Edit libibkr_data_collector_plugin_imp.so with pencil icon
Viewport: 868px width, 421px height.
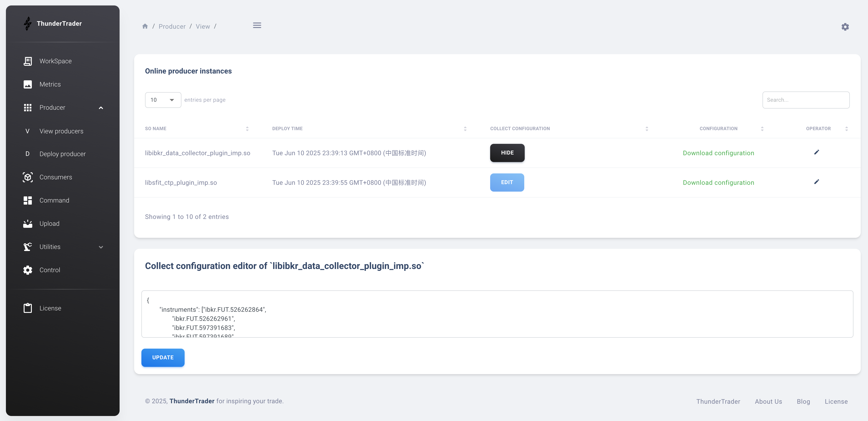coord(816,152)
